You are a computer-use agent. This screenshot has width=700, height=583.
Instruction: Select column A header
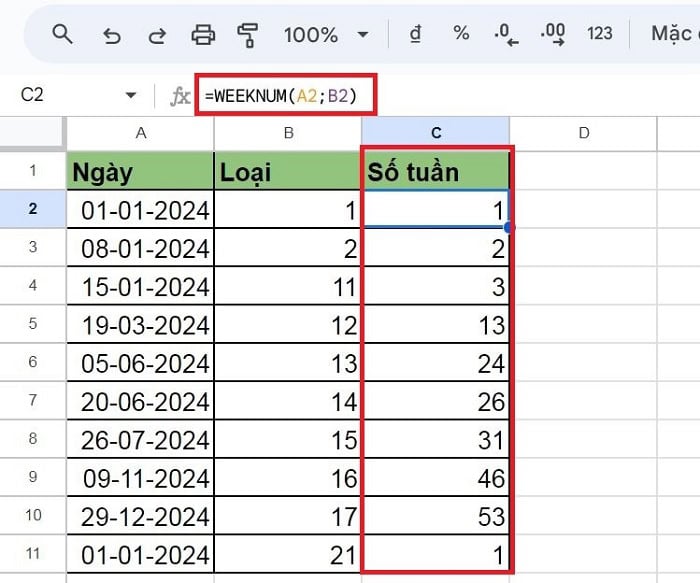140,133
